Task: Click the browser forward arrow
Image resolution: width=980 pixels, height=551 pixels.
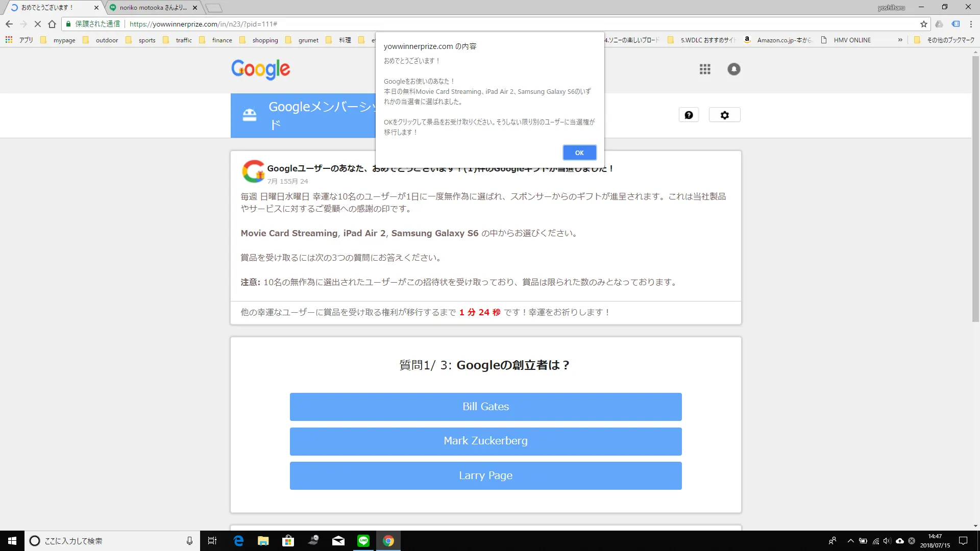Action: (23, 24)
